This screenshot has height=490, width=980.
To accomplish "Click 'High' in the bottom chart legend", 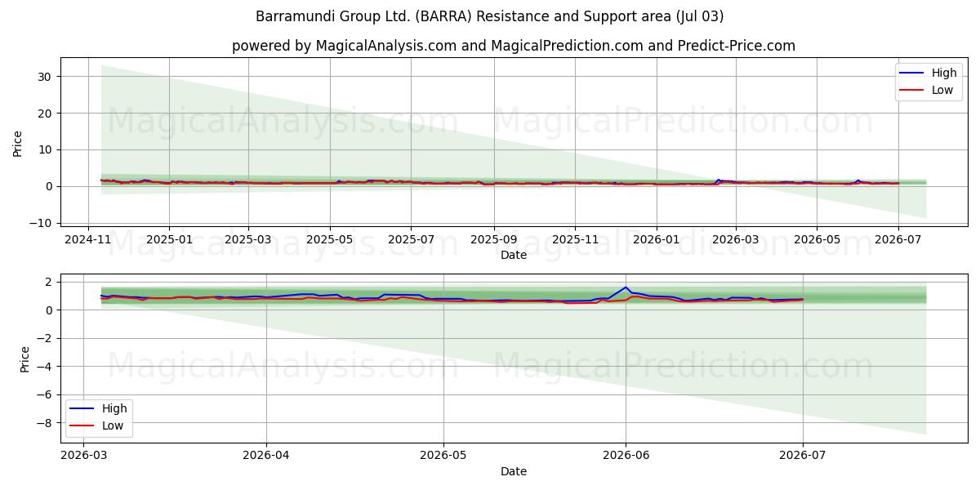I will coord(114,408).
